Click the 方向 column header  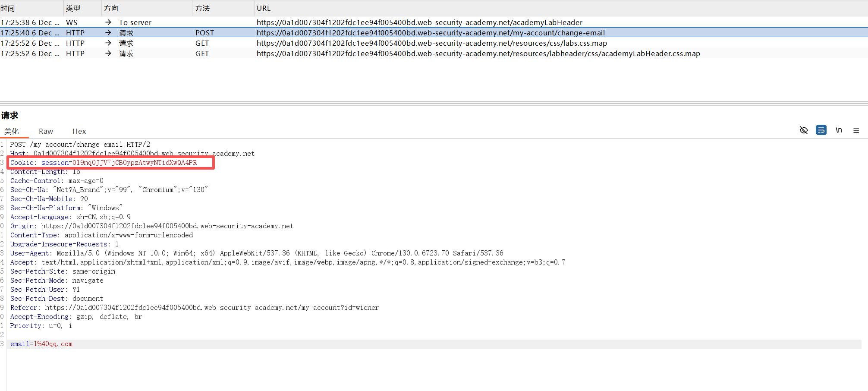[111, 8]
